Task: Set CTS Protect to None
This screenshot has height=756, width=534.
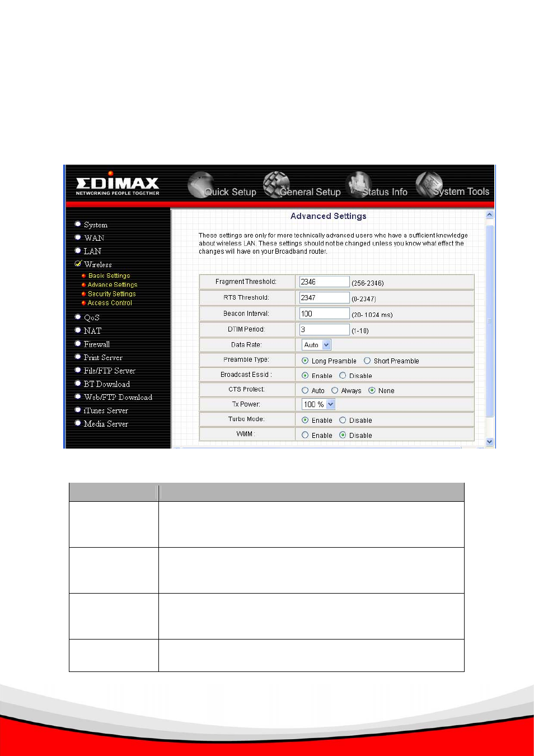Action: tap(372, 390)
